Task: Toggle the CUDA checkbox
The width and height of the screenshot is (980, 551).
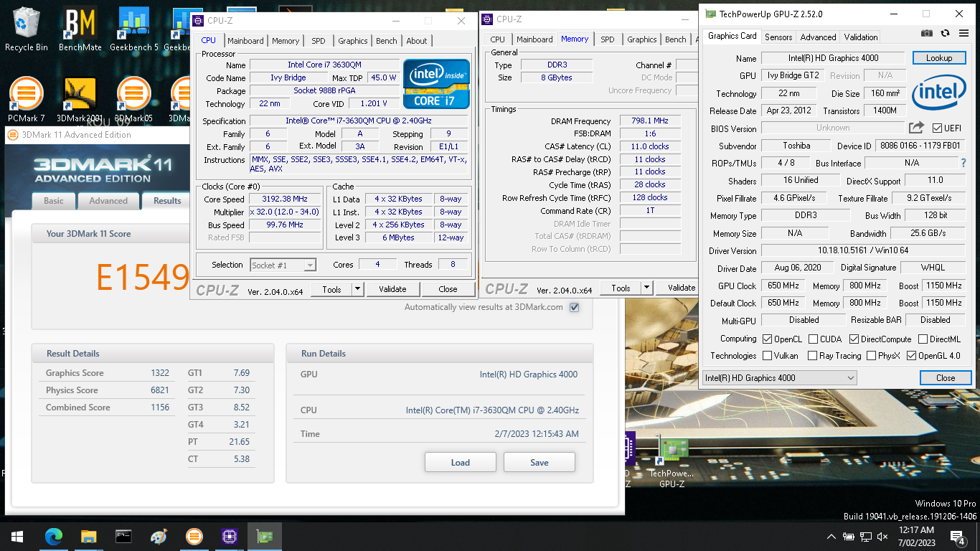Action: [x=814, y=339]
